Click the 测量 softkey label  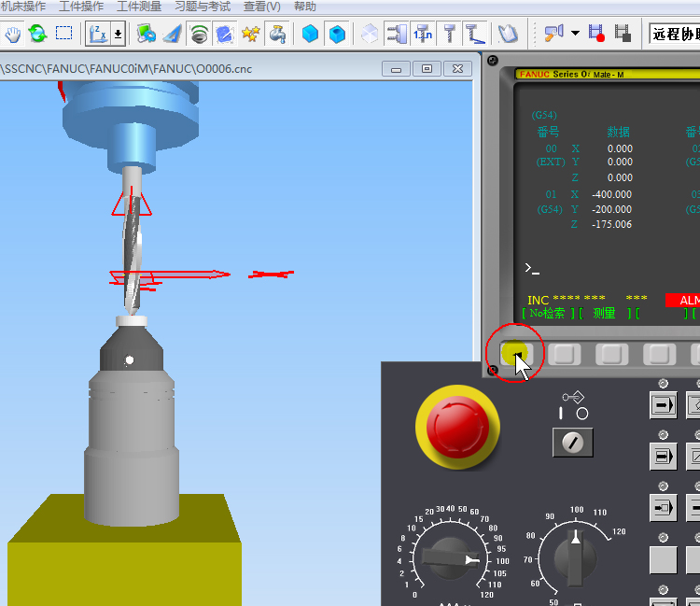point(605,313)
